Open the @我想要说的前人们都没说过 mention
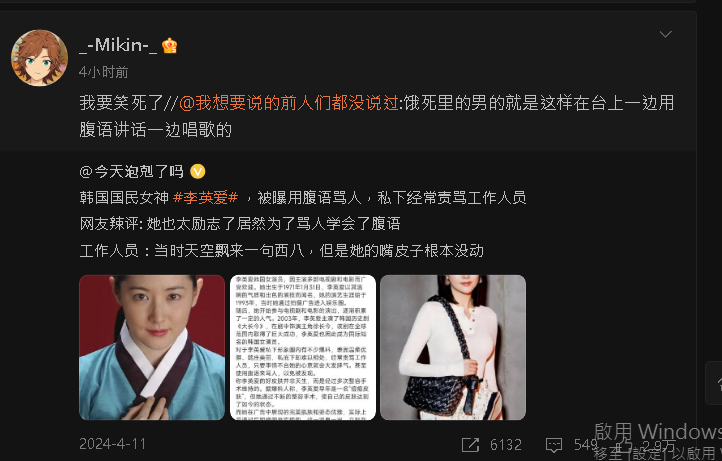 click(289, 103)
